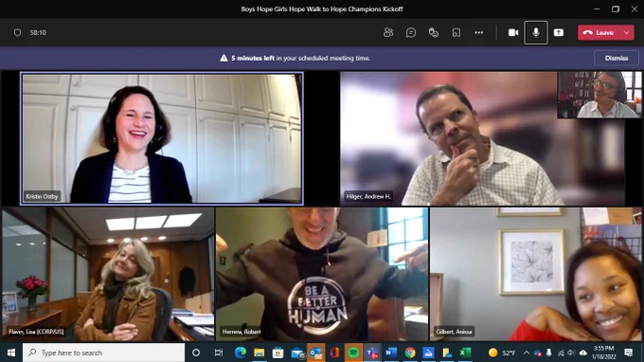This screenshot has height=362, width=644.
Task: Toggle the camera on or off
Action: (x=513, y=32)
